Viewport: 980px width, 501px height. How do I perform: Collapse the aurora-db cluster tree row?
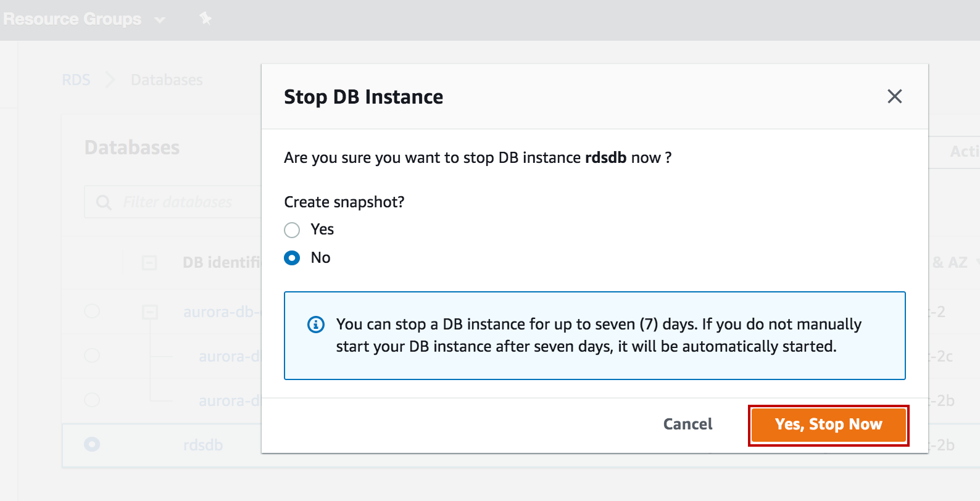point(150,312)
